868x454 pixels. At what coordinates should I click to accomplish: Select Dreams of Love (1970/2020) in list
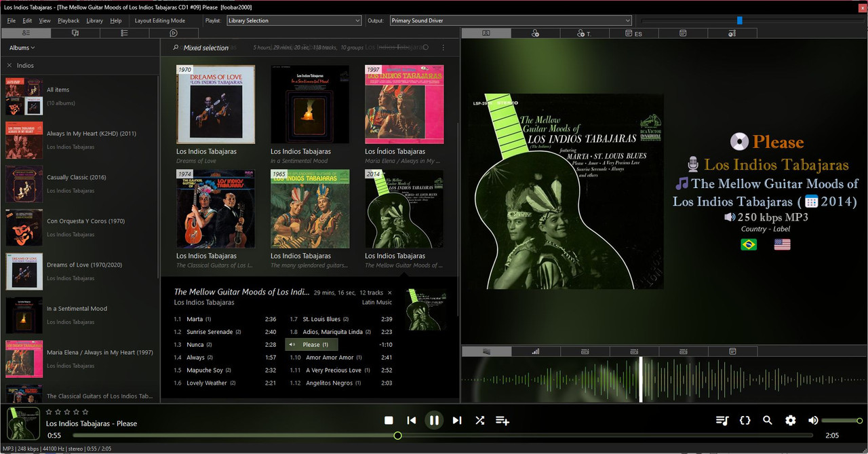pyautogui.click(x=80, y=271)
